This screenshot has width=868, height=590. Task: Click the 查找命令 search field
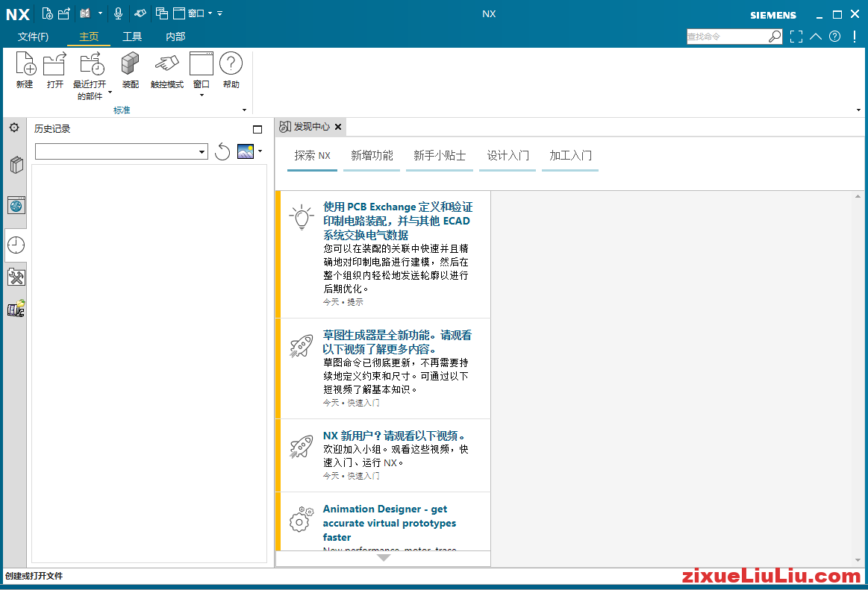click(x=728, y=37)
